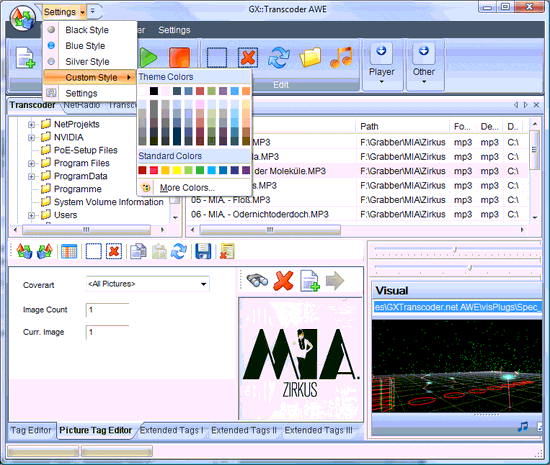This screenshot has width=550, height=465.
Task: Pick the yellow standard color swatch
Action: (x=177, y=170)
